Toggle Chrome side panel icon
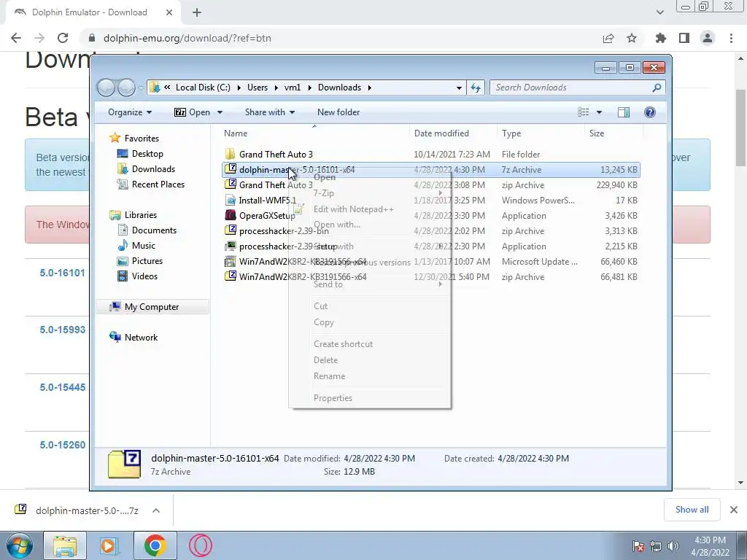Image resolution: width=747 pixels, height=560 pixels. tap(684, 38)
